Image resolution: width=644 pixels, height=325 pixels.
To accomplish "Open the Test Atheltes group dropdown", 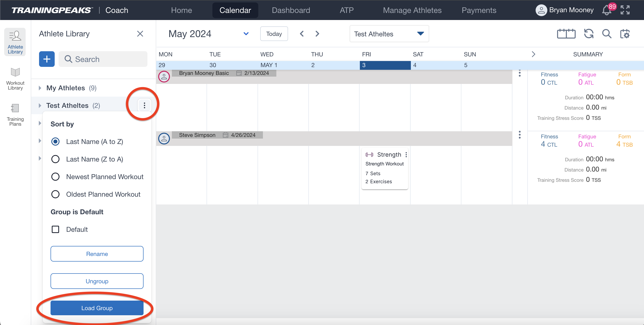I will tap(389, 34).
